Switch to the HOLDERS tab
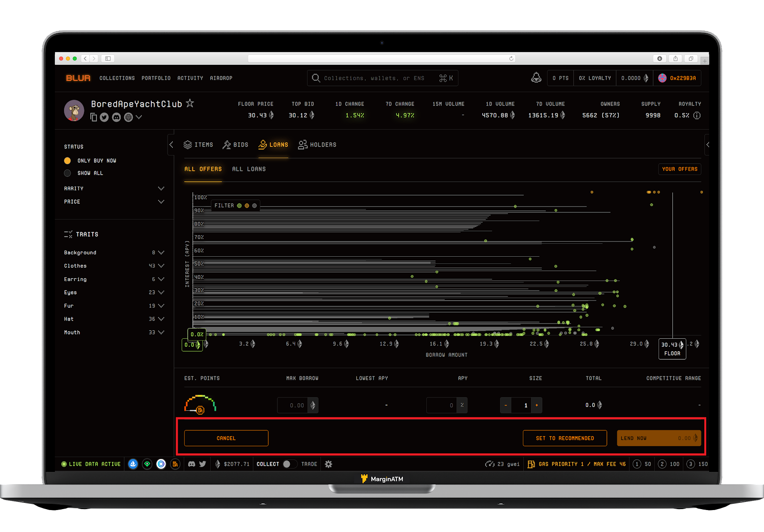This screenshot has width=764, height=532. 317,145
